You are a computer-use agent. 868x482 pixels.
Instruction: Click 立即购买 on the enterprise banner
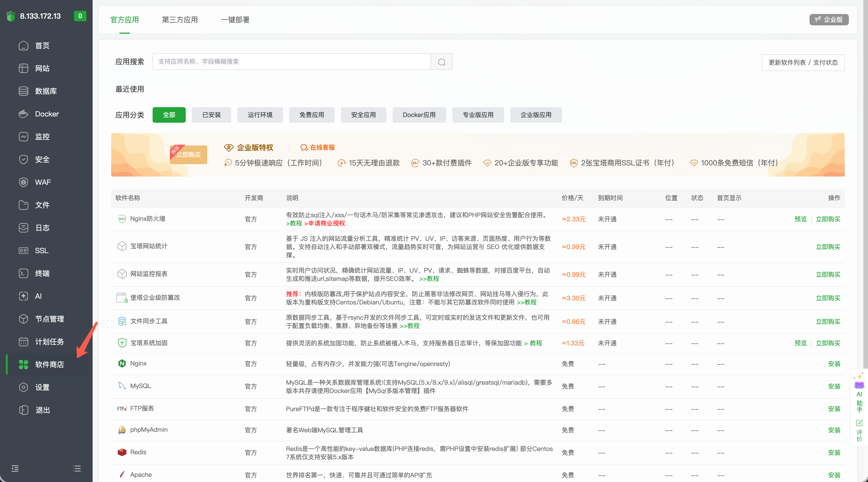188,155
